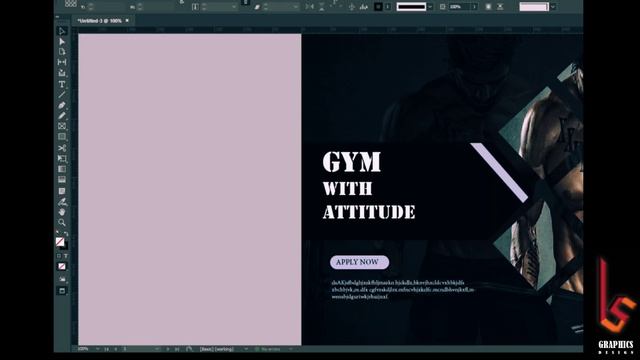Viewport: 640px width, 360px height.
Task: Toggle formatting affects container button
Action: tap(59, 256)
